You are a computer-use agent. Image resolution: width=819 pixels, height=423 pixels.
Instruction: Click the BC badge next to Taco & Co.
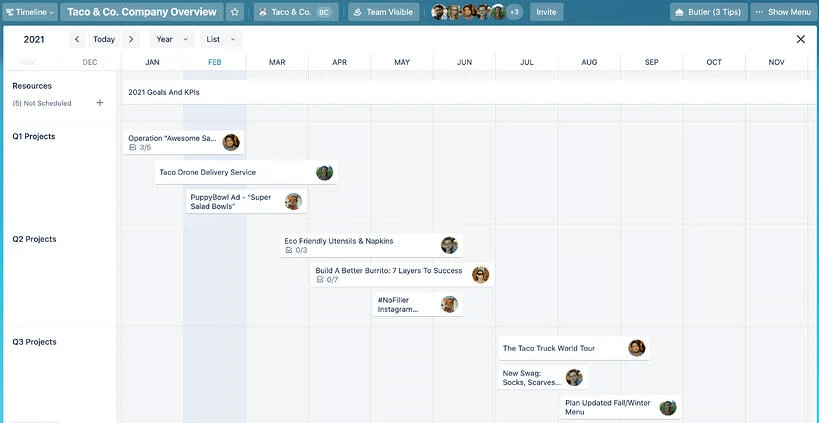324,12
